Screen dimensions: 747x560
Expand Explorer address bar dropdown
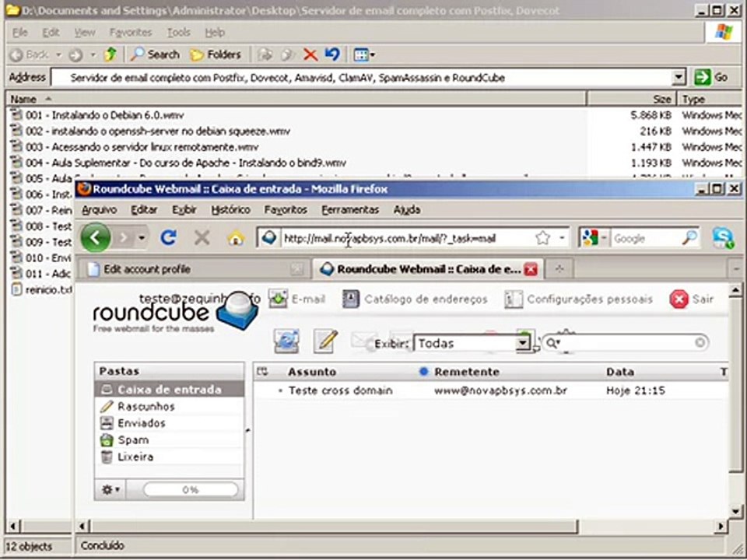click(x=679, y=77)
